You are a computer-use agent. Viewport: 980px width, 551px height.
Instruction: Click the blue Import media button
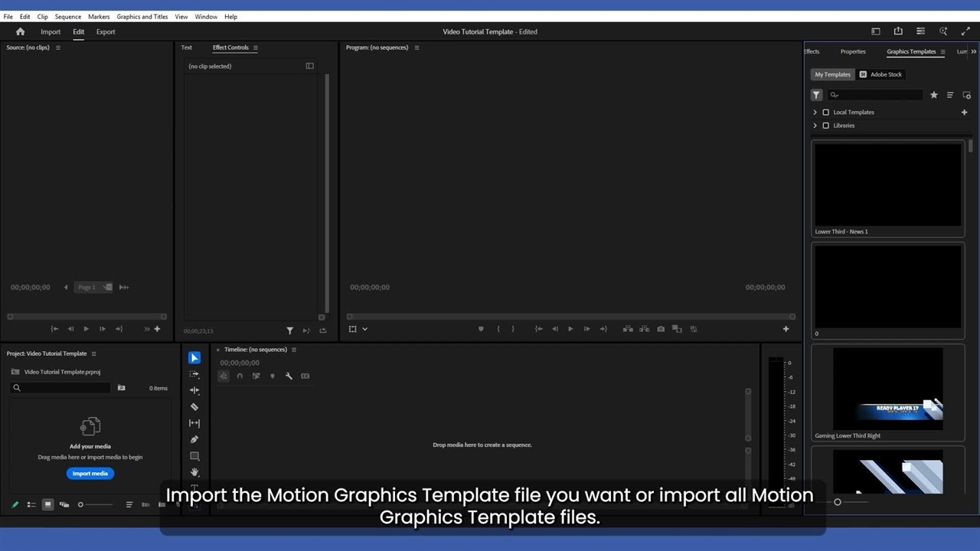90,474
